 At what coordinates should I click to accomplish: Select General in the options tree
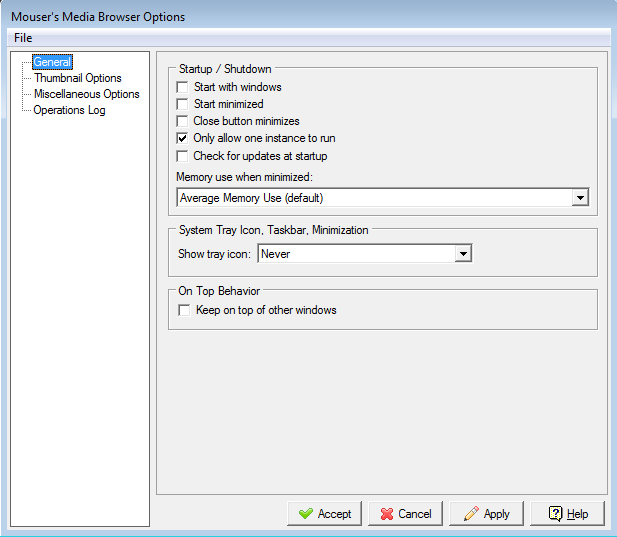(52, 62)
